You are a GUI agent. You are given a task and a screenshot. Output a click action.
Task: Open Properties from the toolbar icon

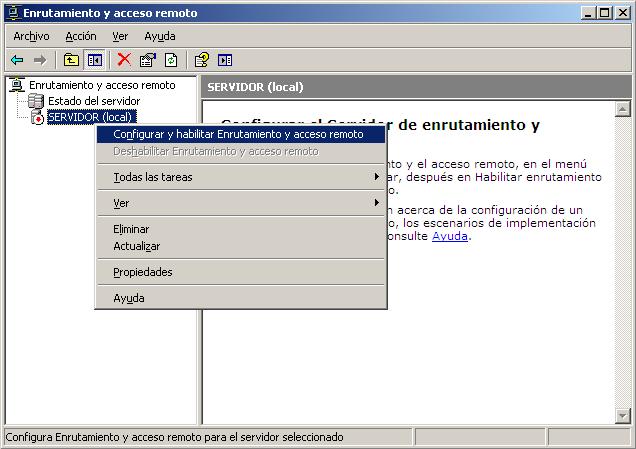148,60
